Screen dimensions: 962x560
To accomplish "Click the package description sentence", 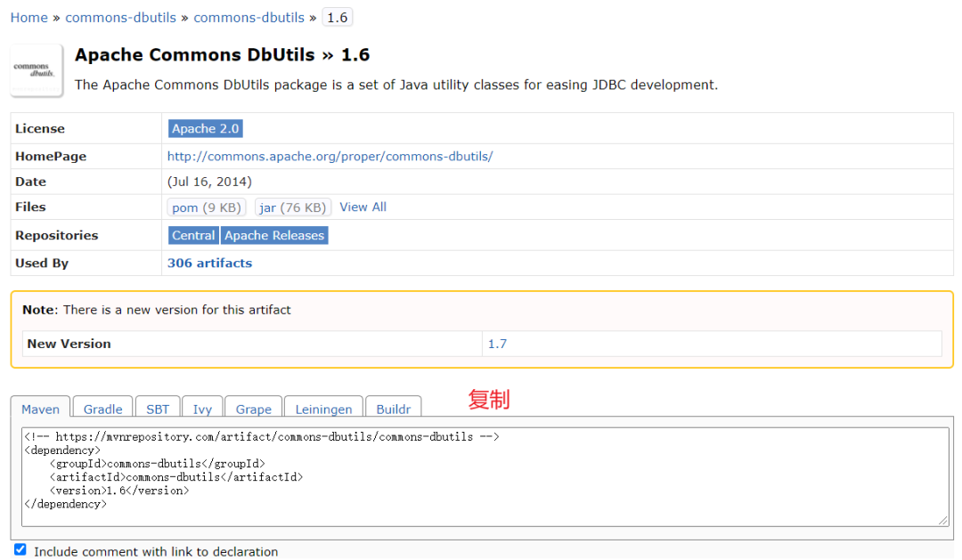I will [x=396, y=85].
